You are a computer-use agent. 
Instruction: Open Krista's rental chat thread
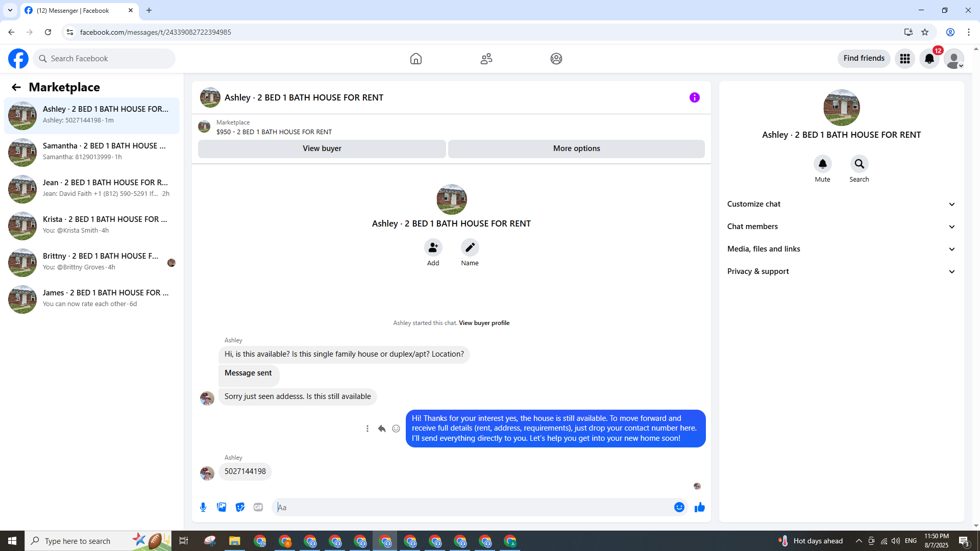click(x=92, y=225)
